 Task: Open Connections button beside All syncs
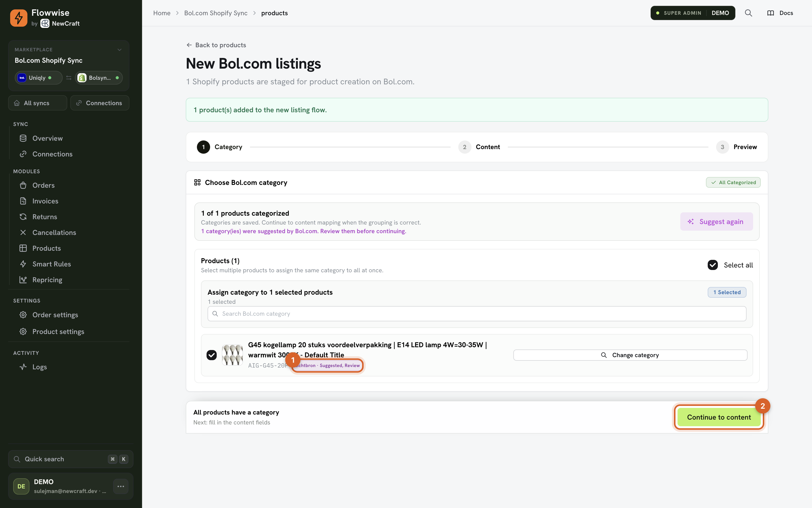point(100,103)
